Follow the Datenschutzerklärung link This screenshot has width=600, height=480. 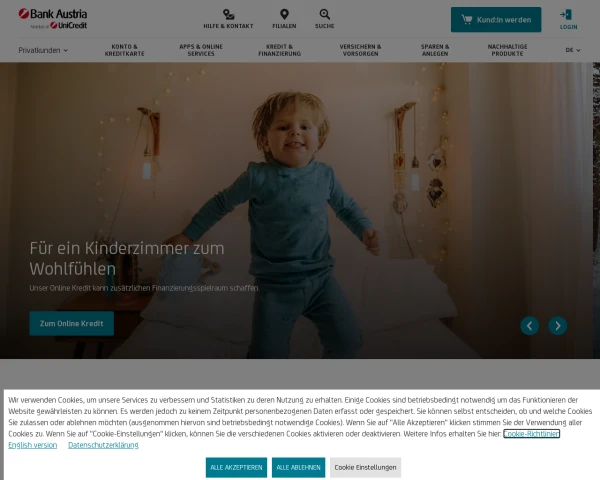(x=103, y=445)
